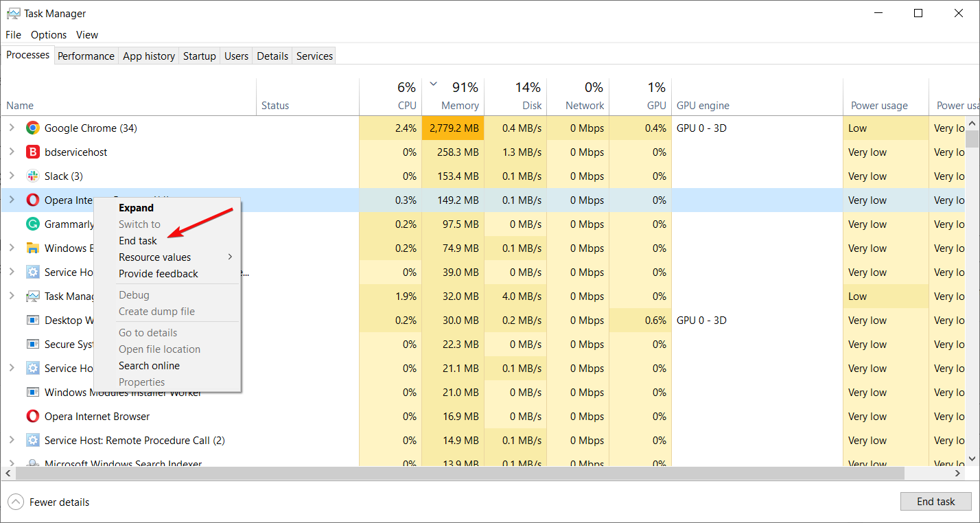
Task: Click the Grammarly green icon
Action: pos(32,224)
